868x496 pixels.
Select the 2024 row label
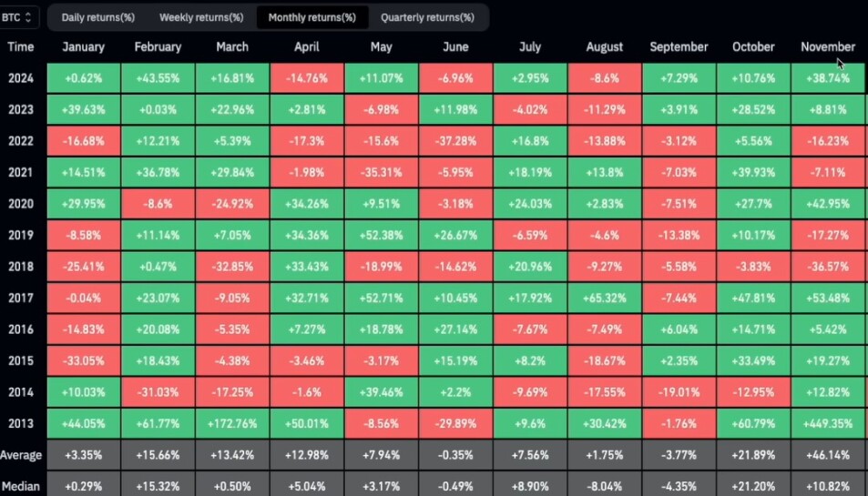pos(20,78)
